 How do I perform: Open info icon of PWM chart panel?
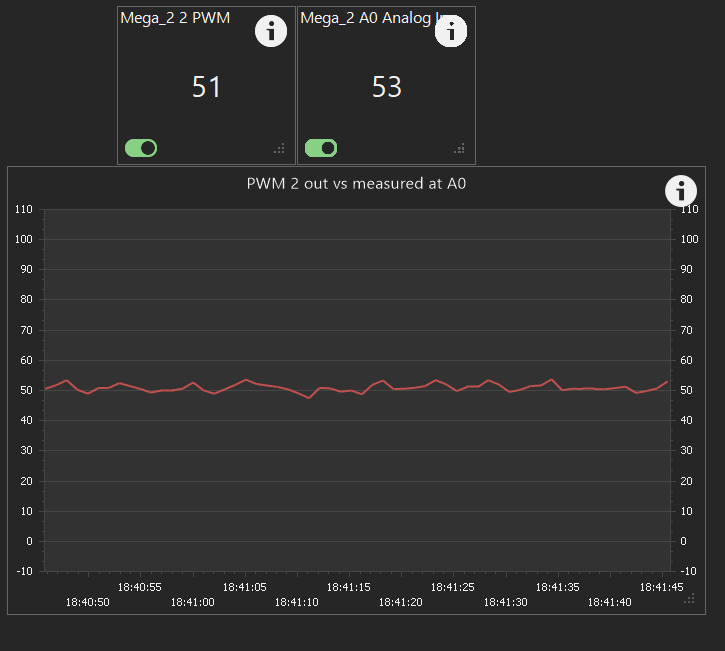pyautogui.click(x=681, y=191)
